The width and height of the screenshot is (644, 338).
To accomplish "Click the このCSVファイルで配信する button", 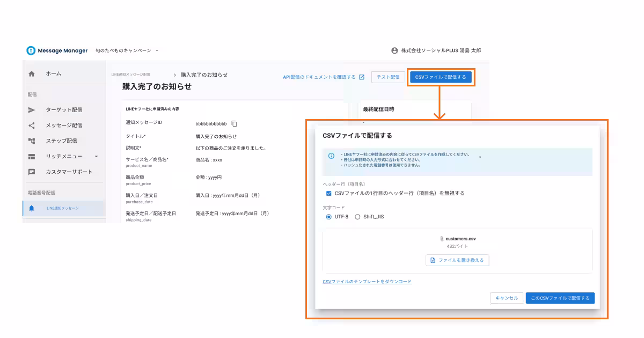I will click(560, 298).
